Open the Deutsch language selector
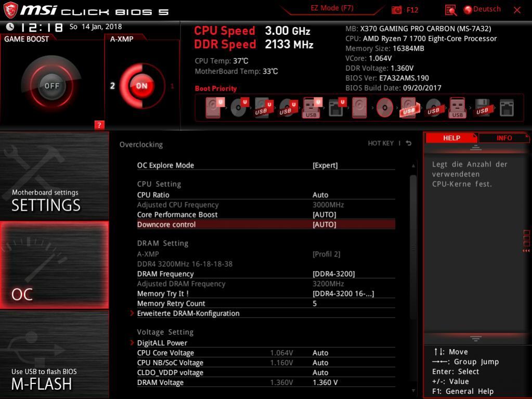 pos(482,9)
